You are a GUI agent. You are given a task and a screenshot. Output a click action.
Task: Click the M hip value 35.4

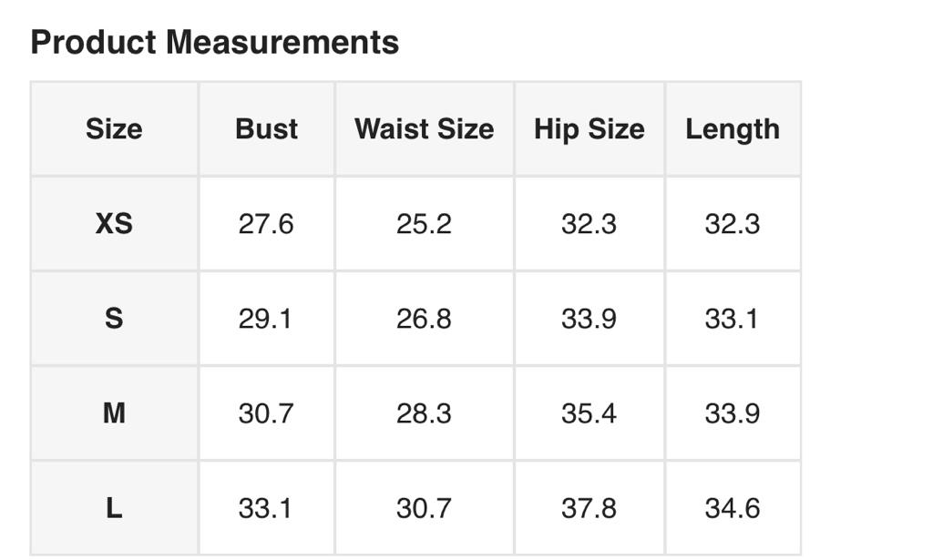pyautogui.click(x=589, y=413)
